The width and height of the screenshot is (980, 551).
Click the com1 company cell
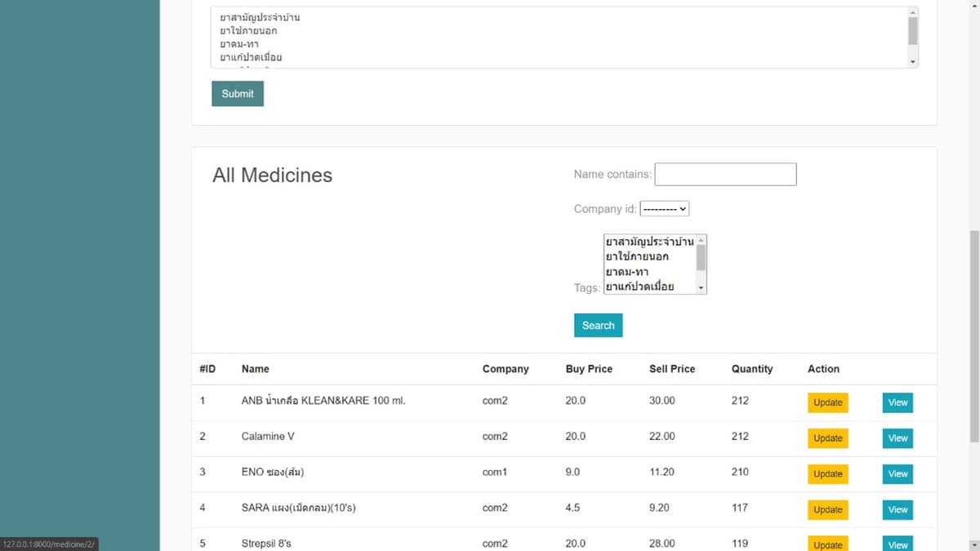click(495, 472)
